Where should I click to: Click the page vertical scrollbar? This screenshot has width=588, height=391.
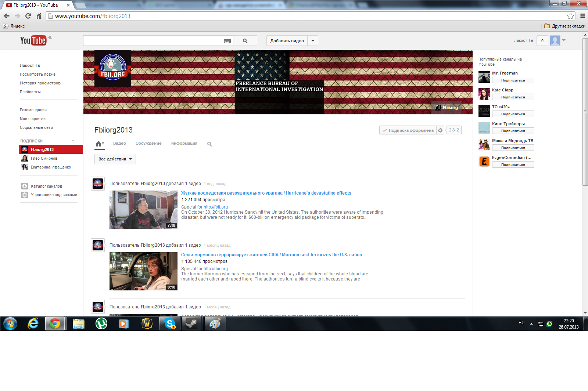pos(585,112)
